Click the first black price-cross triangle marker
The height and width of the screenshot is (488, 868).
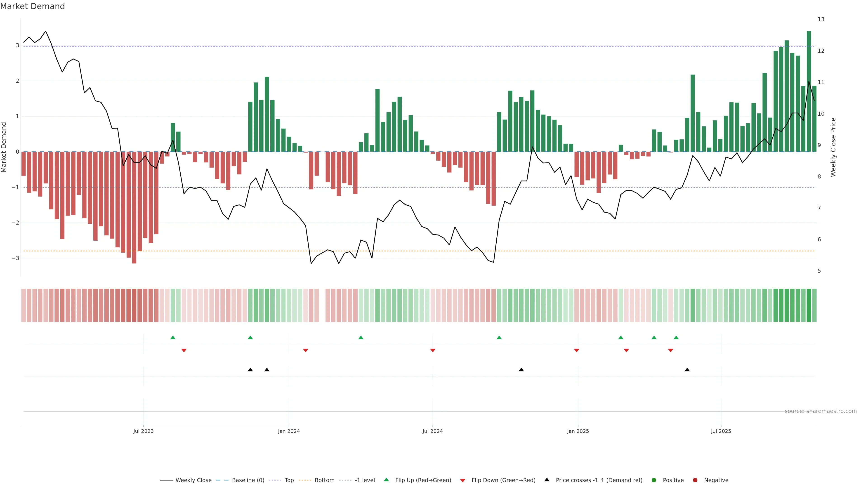click(250, 370)
